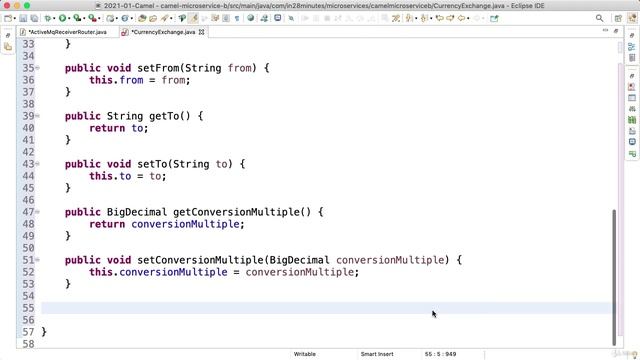The image size is (640, 360).
Task: Open the Task List icon in right sidebar
Action: click(632, 58)
